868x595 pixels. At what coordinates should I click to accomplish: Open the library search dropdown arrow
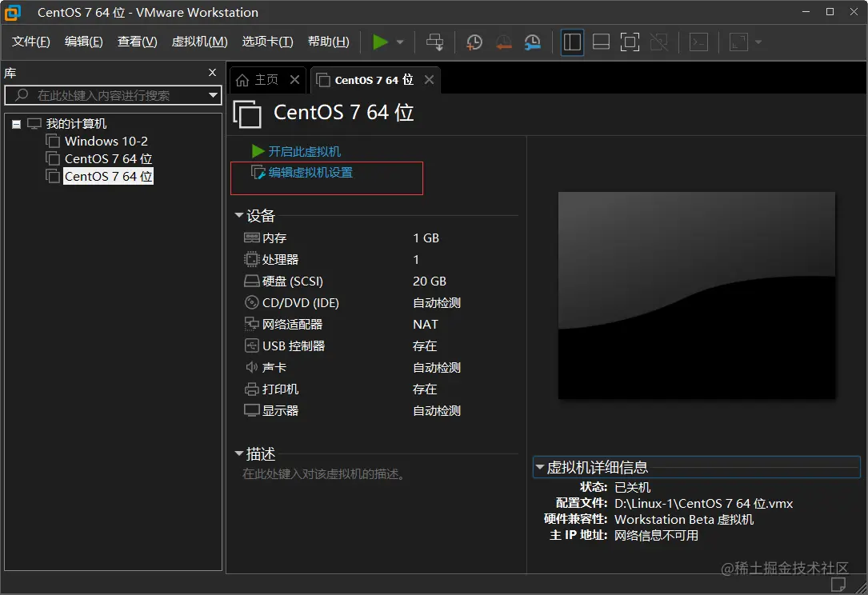(x=213, y=95)
